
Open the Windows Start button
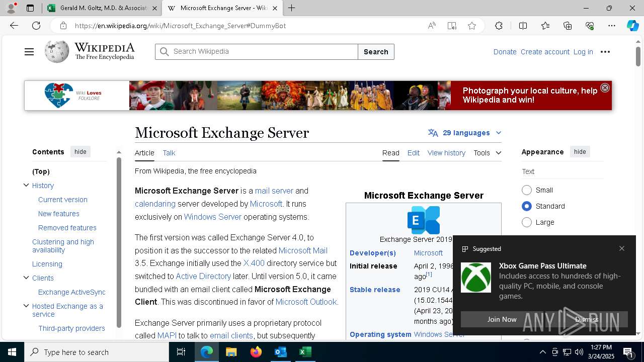coord(12,352)
